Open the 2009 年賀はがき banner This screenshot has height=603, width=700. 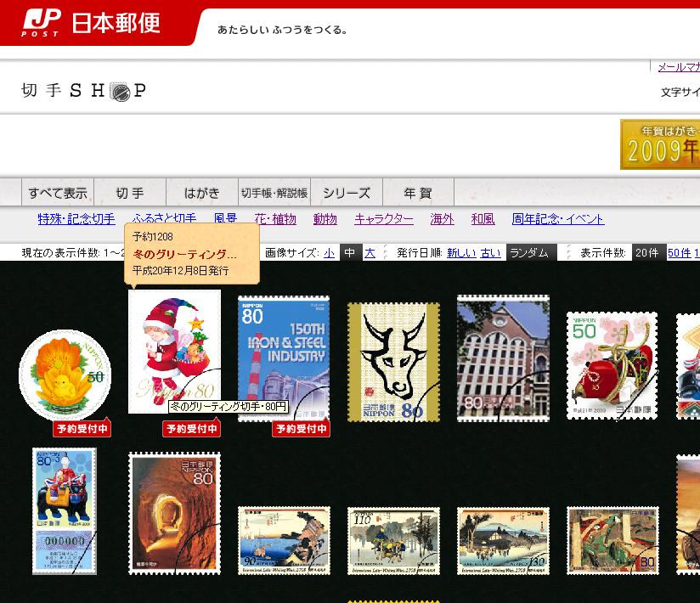[660, 144]
